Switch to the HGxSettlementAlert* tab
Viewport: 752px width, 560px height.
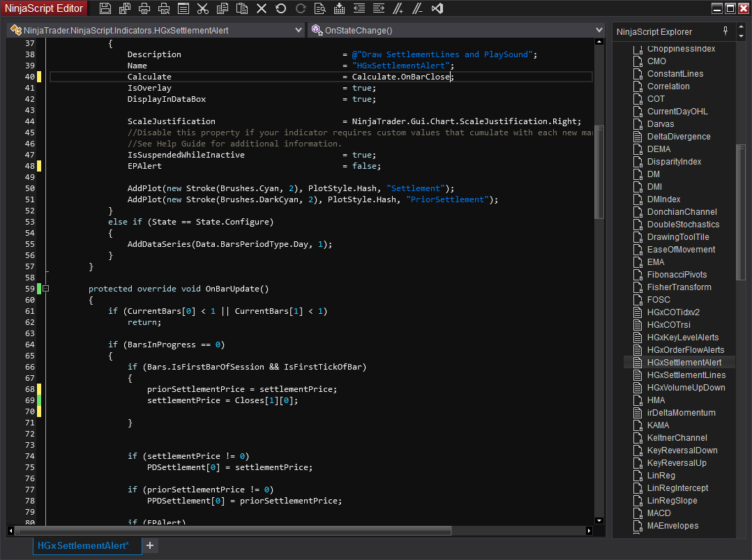tap(84, 545)
